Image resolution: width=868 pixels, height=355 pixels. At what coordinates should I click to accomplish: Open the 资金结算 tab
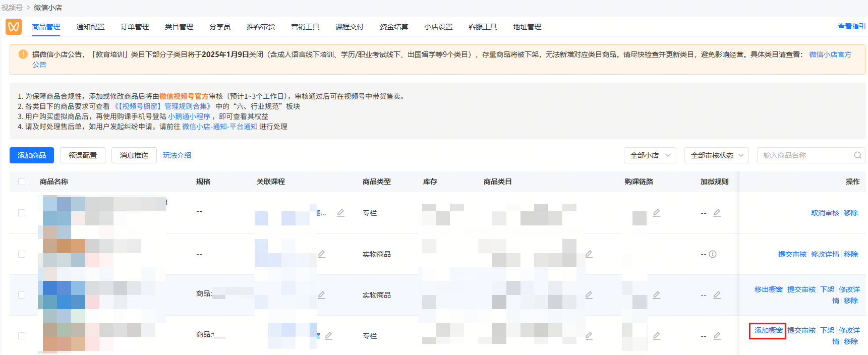(394, 27)
